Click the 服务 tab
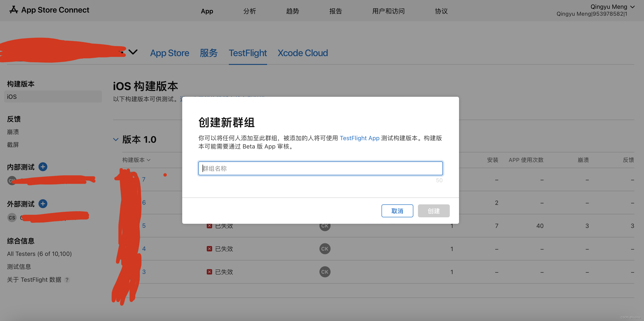The image size is (644, 321). 208,53
